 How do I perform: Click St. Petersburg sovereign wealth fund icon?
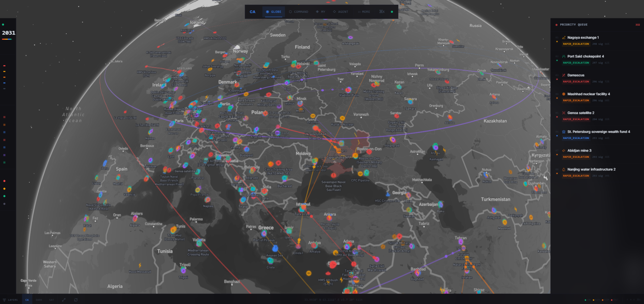click(564, 132)
